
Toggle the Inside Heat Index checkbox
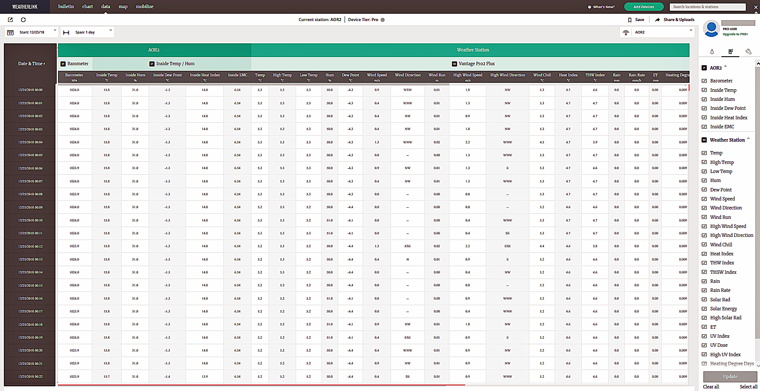click(705, 117)
